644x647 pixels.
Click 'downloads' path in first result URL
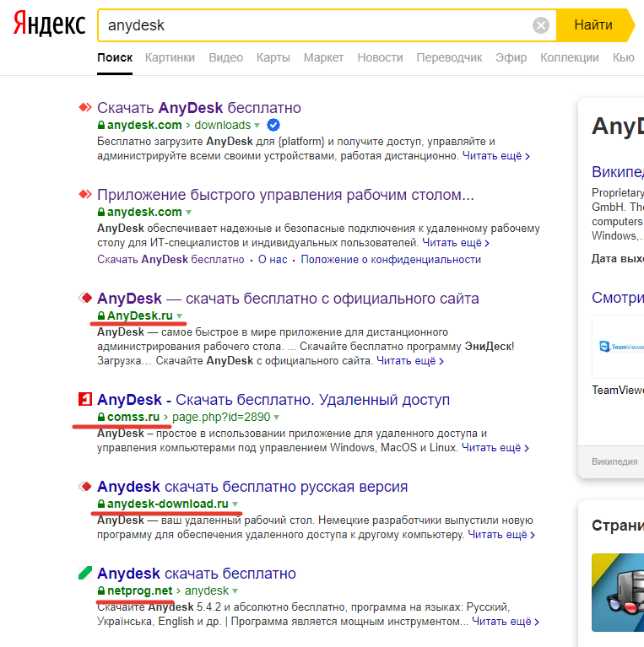(223, 125)
